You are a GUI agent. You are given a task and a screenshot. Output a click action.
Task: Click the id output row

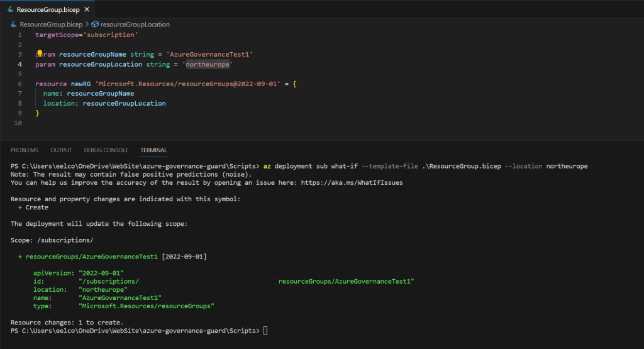coord(224,281)
